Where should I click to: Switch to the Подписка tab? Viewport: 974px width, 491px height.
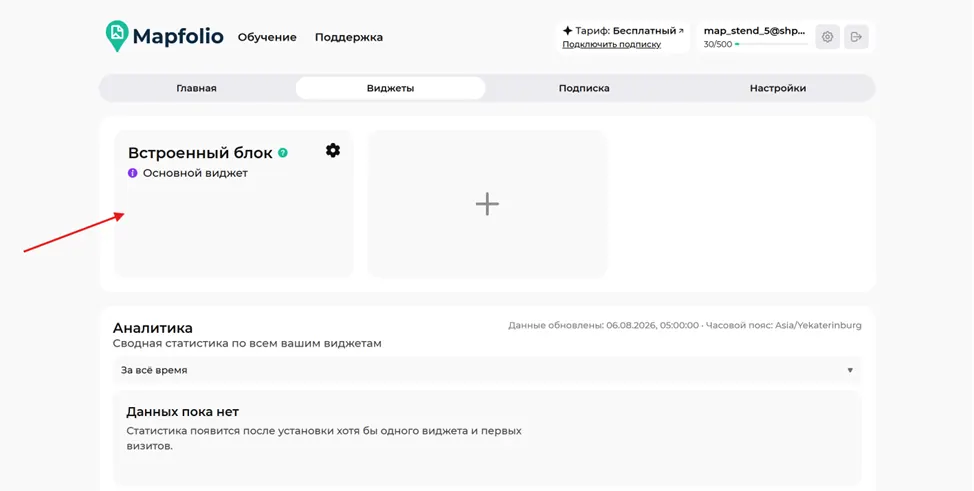[584, 88]
